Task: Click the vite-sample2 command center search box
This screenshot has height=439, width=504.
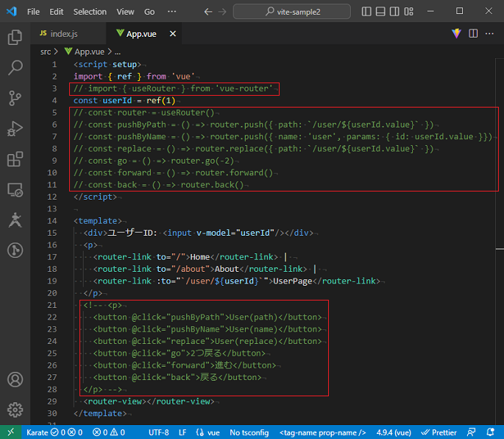Action: (x=292, y=12)
